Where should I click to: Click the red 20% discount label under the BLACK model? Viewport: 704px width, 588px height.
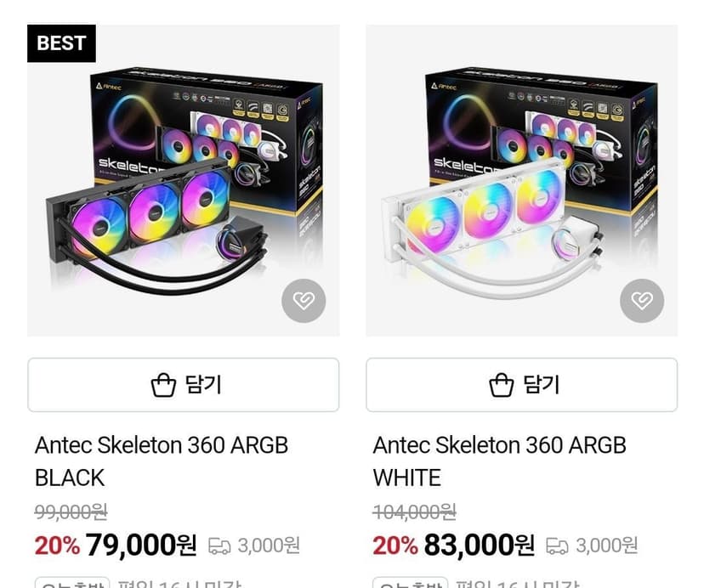pos(57,546)
